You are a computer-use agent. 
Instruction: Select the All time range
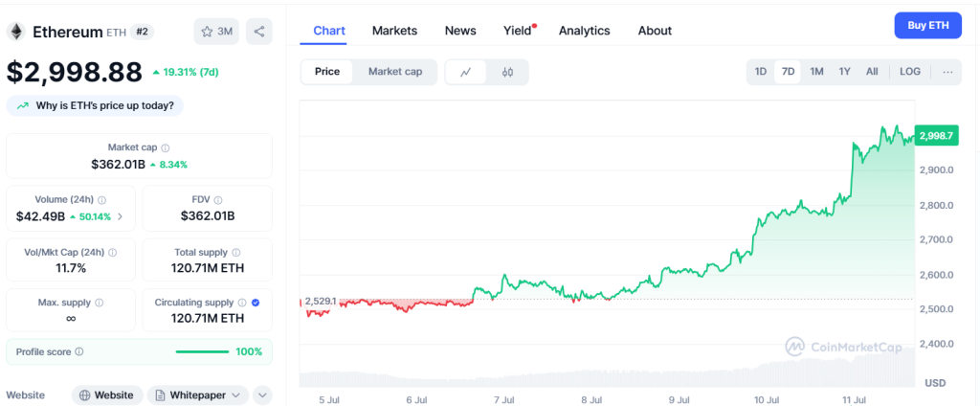pyautogui.click(x=872, y=72)
